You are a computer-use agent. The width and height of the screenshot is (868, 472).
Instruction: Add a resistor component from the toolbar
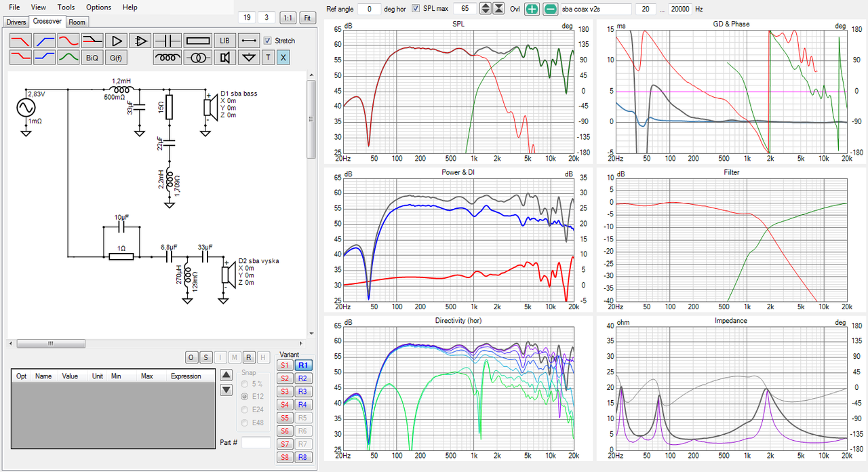coord(197,41)
